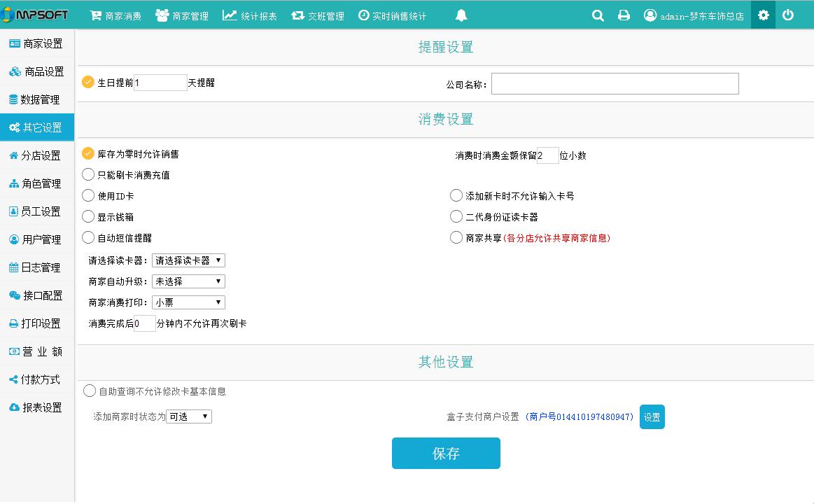The image size is (814, 504).
Task: Click the admin user avatar icon
Action: click(x=650, y=15)
